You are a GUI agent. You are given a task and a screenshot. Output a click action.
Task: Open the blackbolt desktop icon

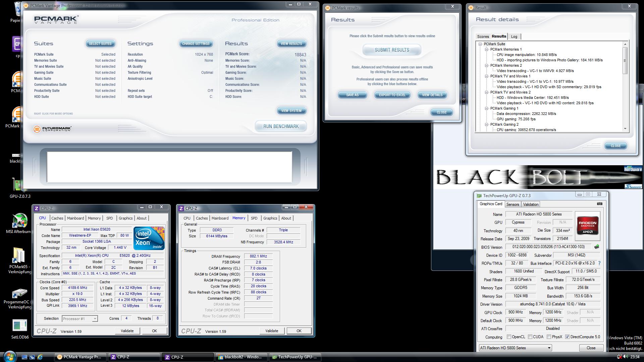point(16,156)
